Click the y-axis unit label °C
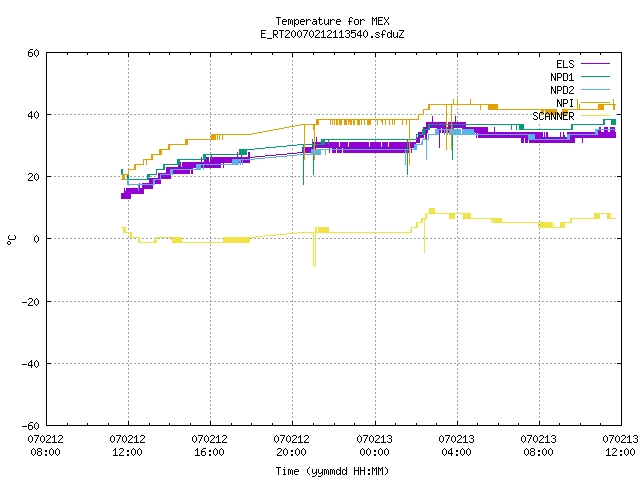The image size is (640, 480). 11,240
